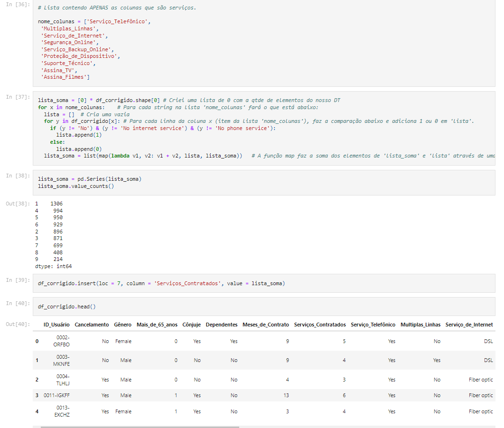This screenshot has width=504, height=428.
Task: Click the Gênero header in the output table
Action: coord(122,325)
